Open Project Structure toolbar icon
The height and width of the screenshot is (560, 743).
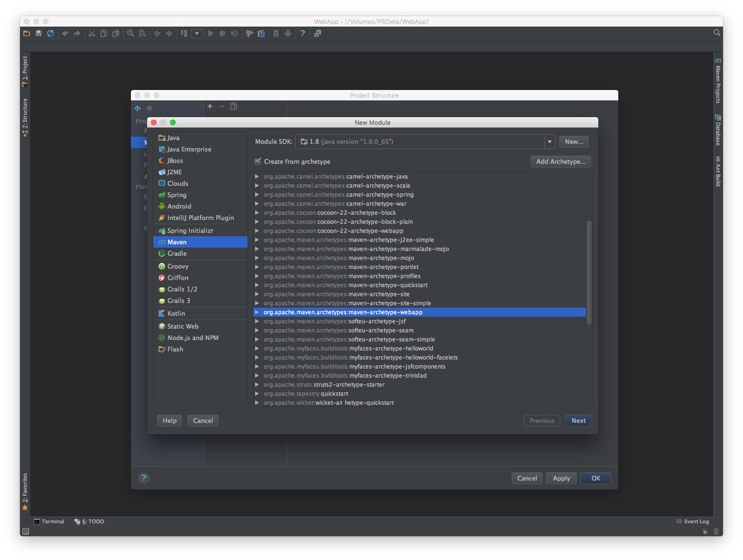[x=261, y=33]
